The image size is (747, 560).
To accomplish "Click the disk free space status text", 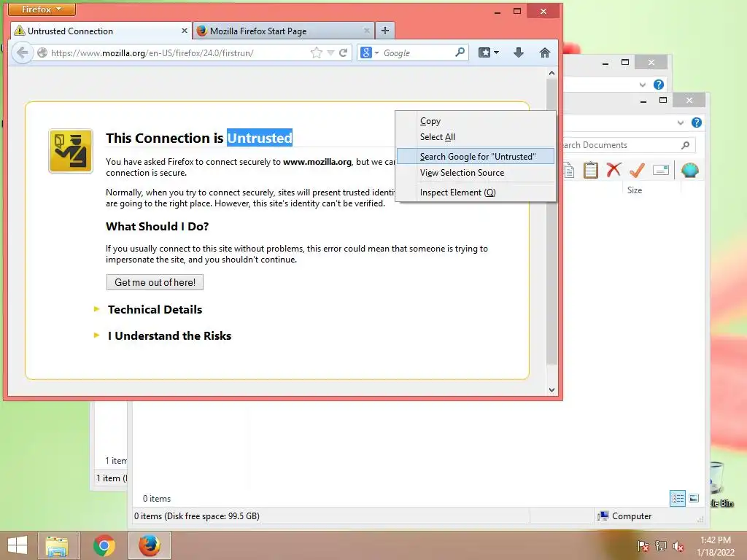I will pyautogui.click(x=197, y=516).
